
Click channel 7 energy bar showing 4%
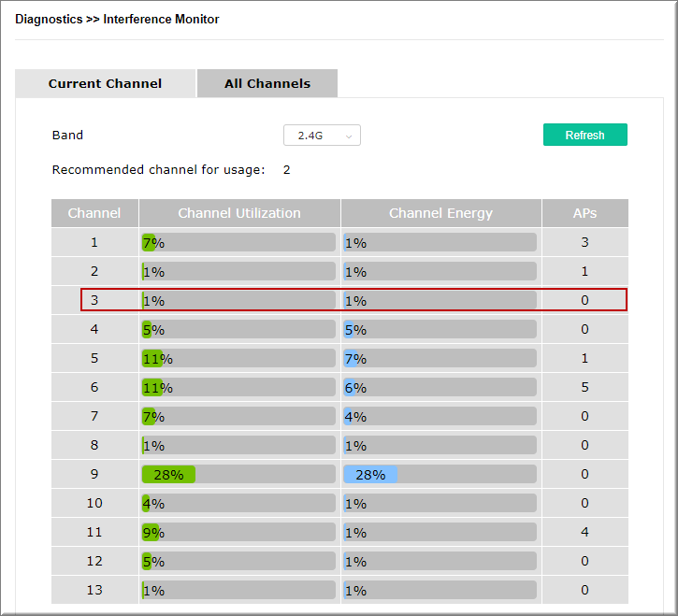pos(440,416)
